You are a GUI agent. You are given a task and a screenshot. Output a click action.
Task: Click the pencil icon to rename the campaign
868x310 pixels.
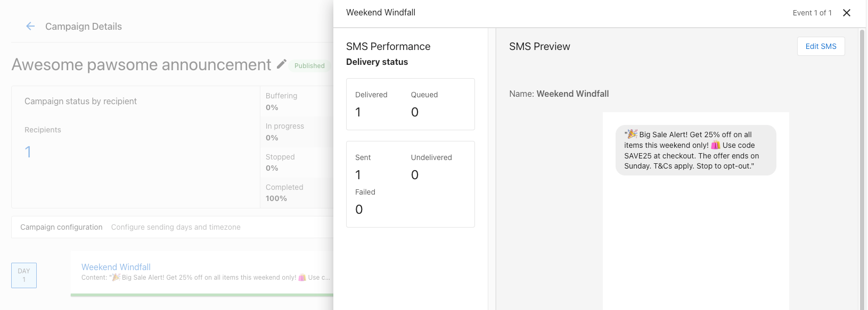pos(282,64)
